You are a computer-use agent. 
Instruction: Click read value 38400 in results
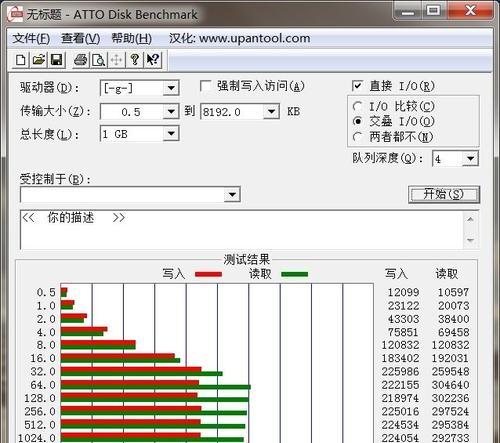pos(453,319)
